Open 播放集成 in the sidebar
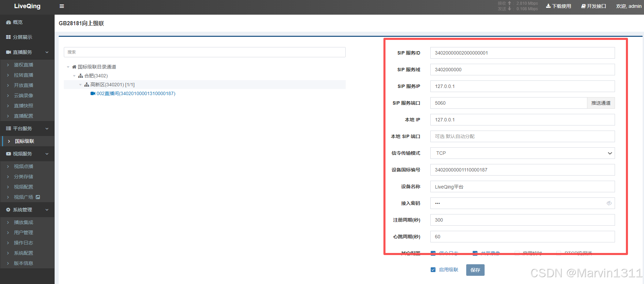This screenshot has width=644, height=284. (24, 222)
